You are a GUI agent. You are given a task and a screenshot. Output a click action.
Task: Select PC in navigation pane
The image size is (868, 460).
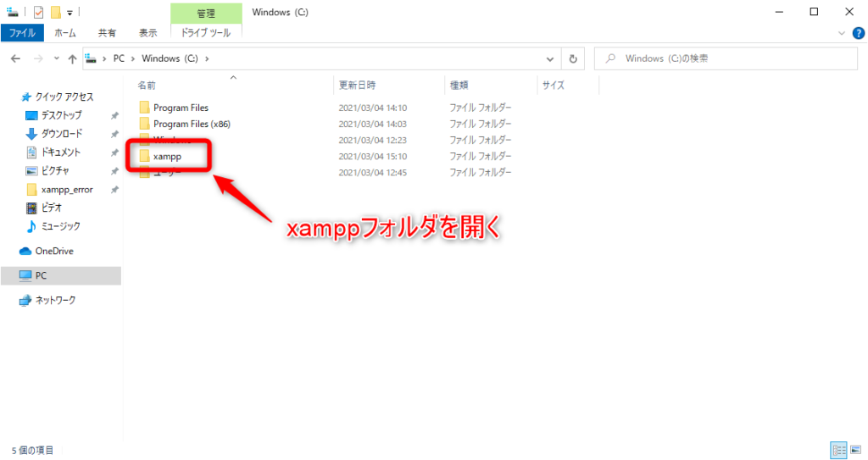tap(61, 275)
